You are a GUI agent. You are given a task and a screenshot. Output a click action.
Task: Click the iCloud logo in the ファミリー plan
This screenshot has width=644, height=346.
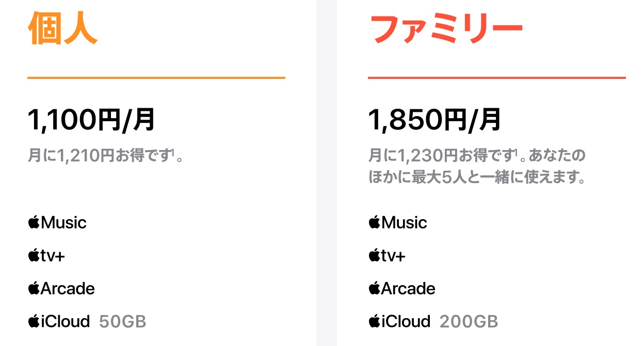click(x=400, y=322)
